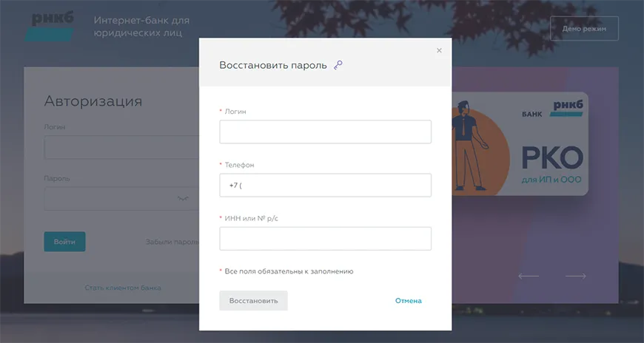Click the key icon beside Восстановить пароль

(x=338, y=65)
